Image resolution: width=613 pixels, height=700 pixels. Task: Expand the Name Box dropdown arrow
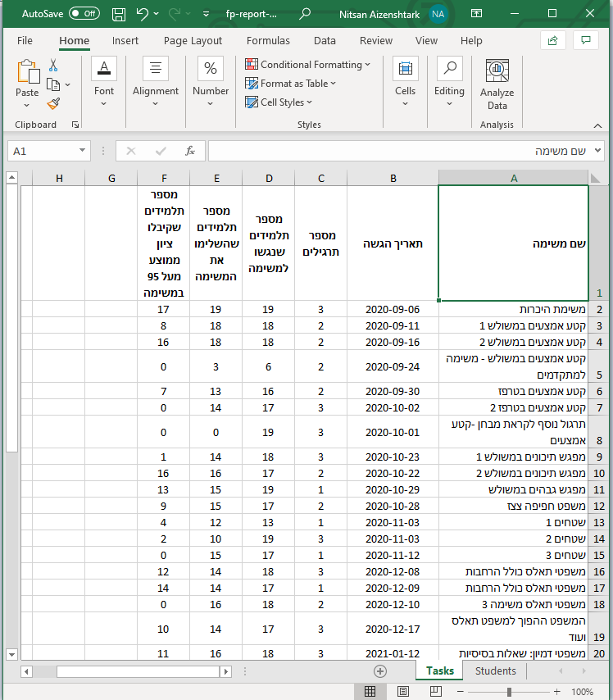[x=82, y=151]
